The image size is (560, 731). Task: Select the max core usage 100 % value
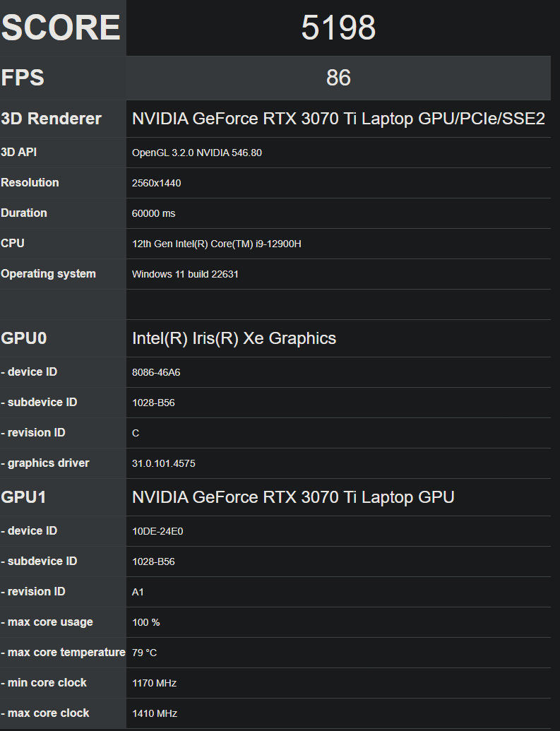(x=146, y=622)
